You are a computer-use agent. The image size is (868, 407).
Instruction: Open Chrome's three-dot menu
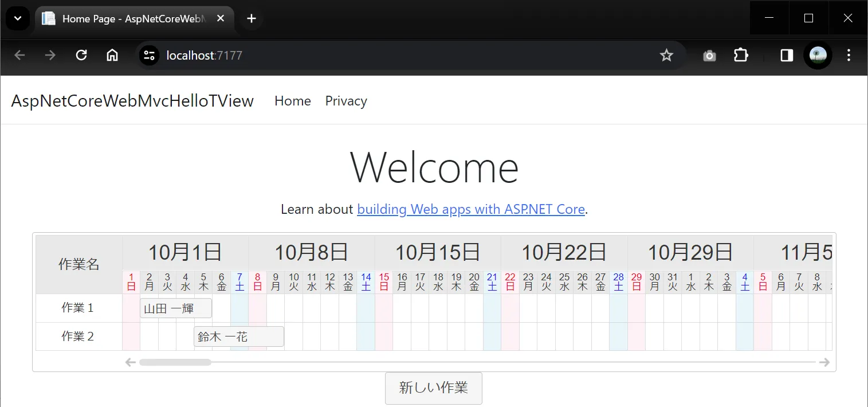(849, 55)
